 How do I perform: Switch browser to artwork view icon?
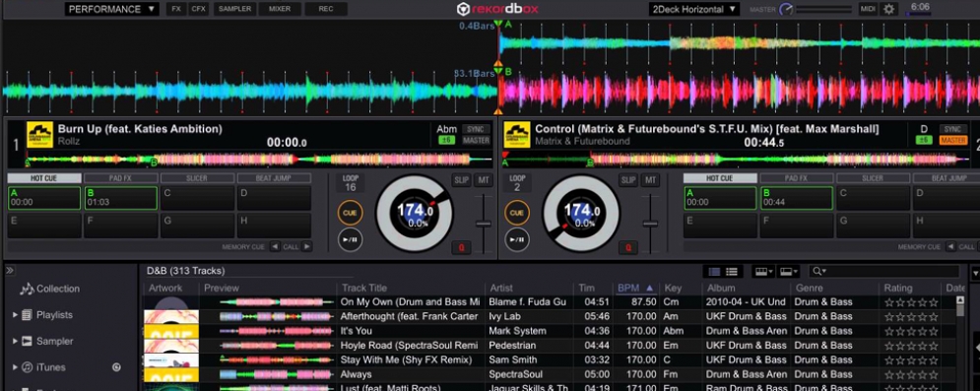[714, 272]
